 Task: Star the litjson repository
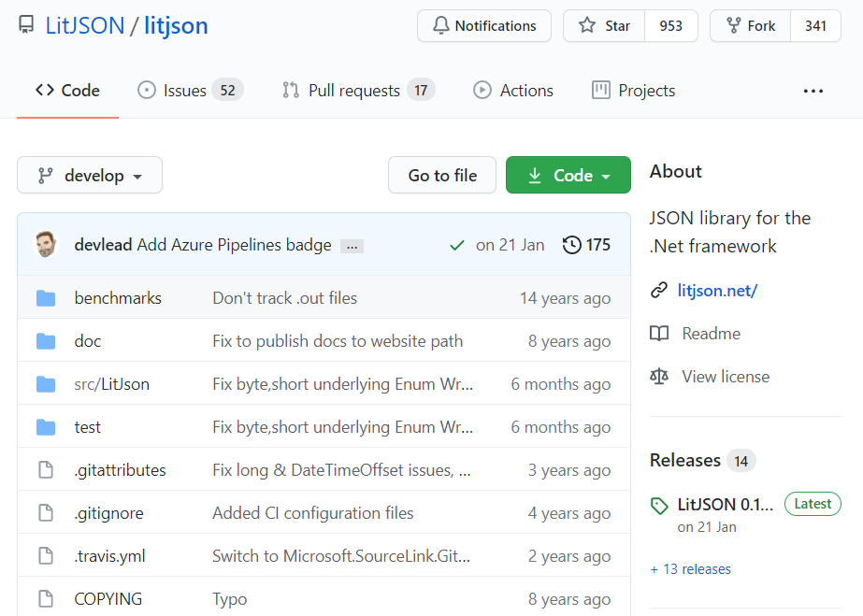pyautogui.click(x=604, y=26)
